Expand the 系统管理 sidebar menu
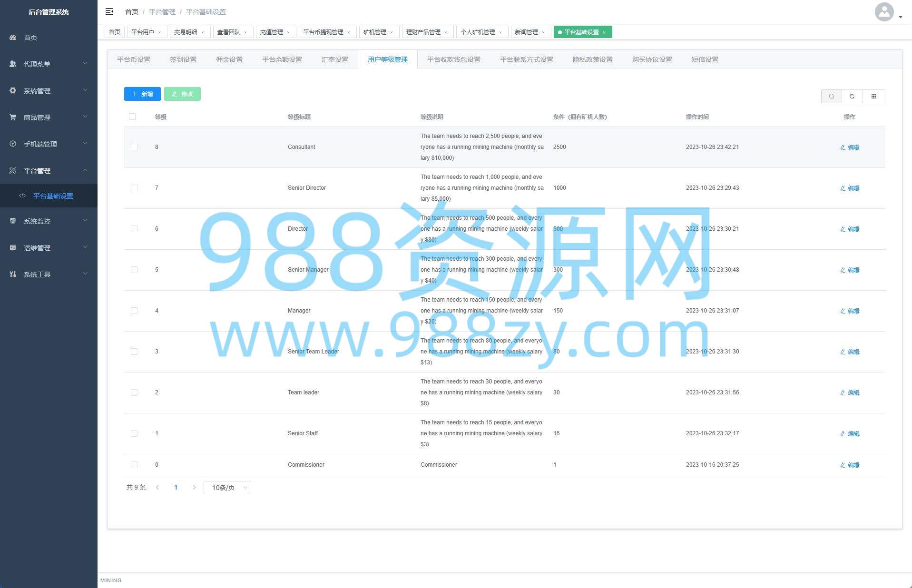Screen dimensions: 912x588 tap(49, 91)
